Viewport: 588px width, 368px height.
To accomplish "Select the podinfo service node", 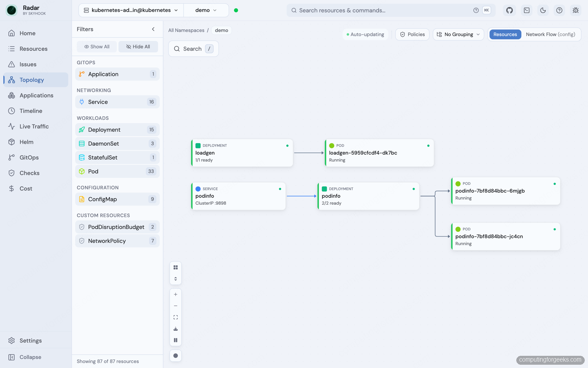I will click(x=239, y=196).
